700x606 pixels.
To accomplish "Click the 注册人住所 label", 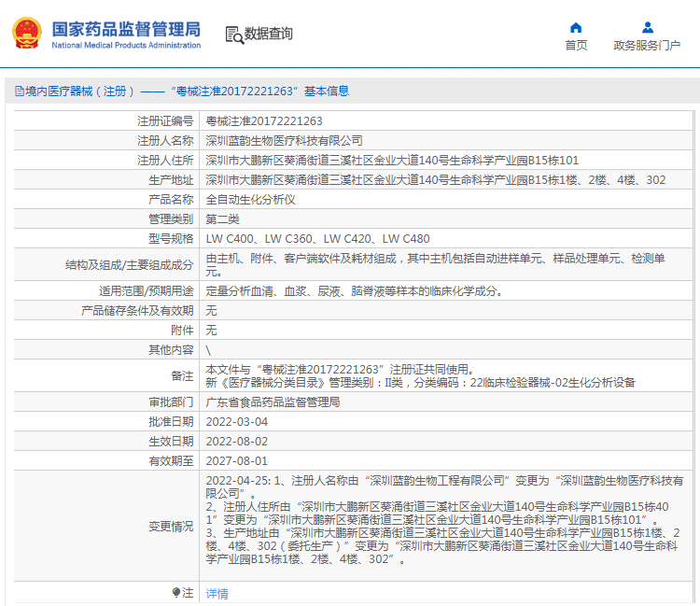I will 165,161.
